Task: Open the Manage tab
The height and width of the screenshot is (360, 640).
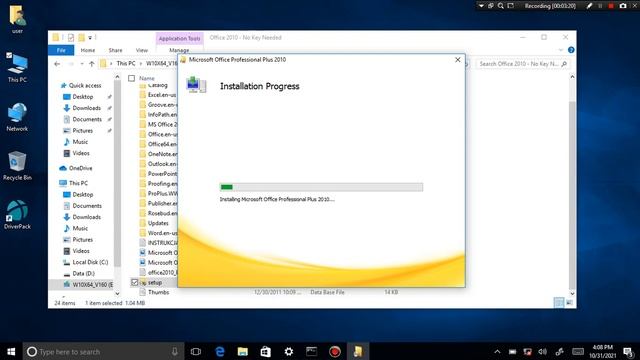Action: pos(179,50)
